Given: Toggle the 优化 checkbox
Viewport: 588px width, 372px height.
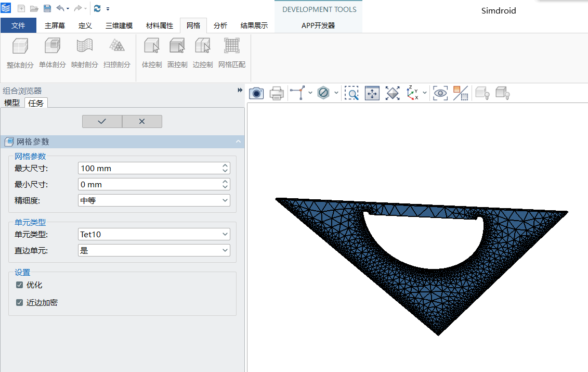Looking at the screenshot, I should [20, 285].
